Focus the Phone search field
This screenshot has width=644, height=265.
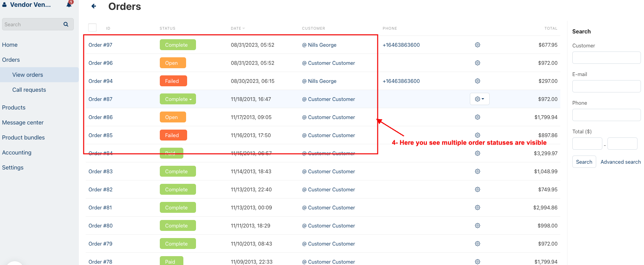(606, 115)
